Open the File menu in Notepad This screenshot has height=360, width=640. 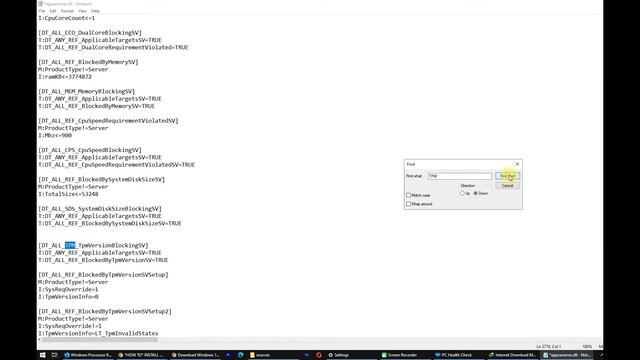pyautogui.click(x=42, y=11)
